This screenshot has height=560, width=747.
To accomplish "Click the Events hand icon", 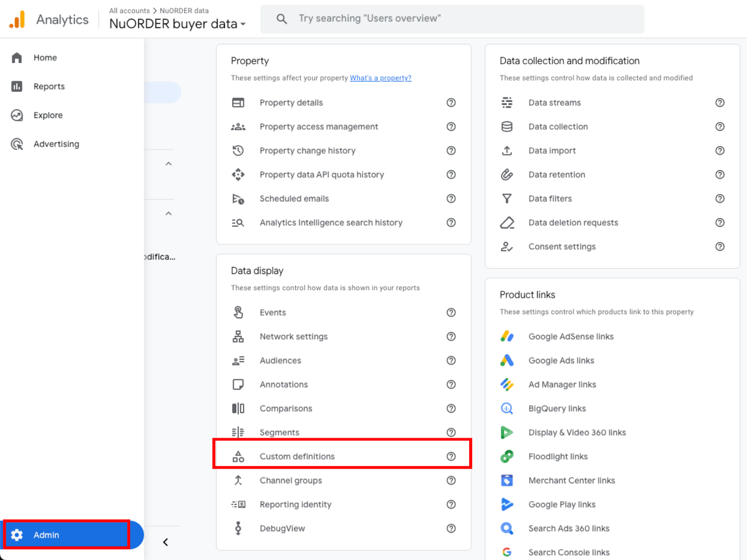I will 238,312.
